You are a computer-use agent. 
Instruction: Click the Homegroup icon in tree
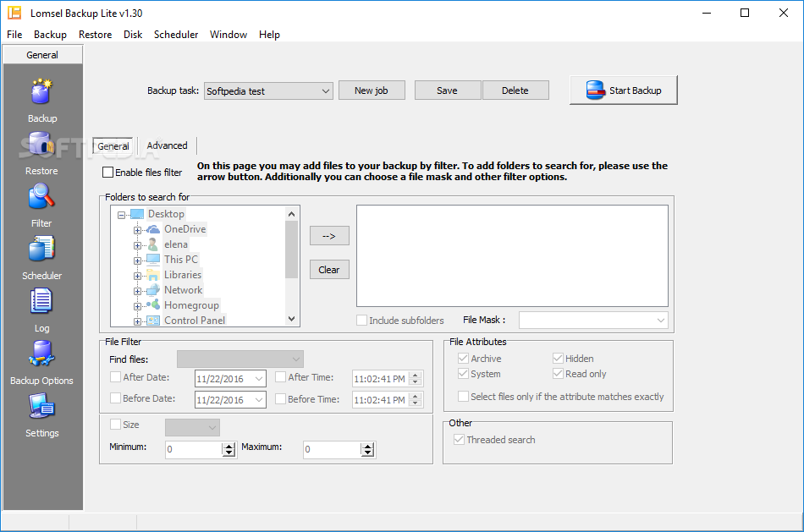[153, 305]
